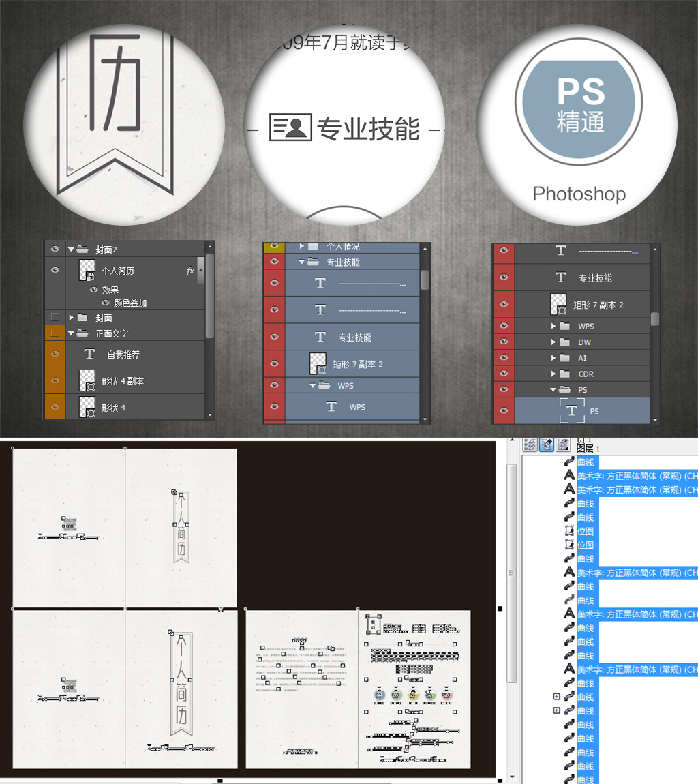Expand WPS group in right panel

pos(553,326)
